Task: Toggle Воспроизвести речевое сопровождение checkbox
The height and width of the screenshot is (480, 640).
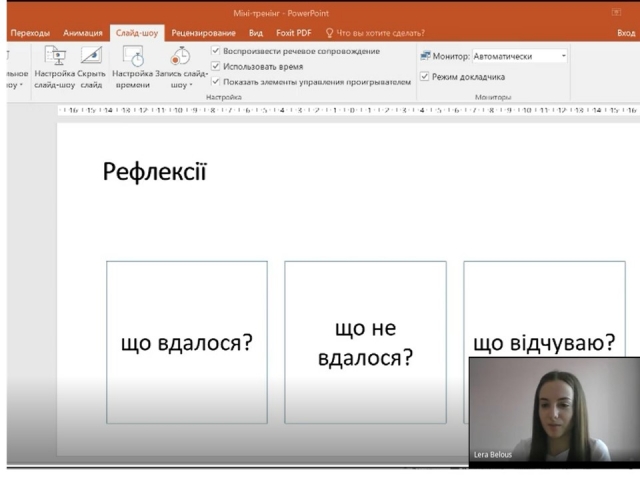Action: [216, 51]
